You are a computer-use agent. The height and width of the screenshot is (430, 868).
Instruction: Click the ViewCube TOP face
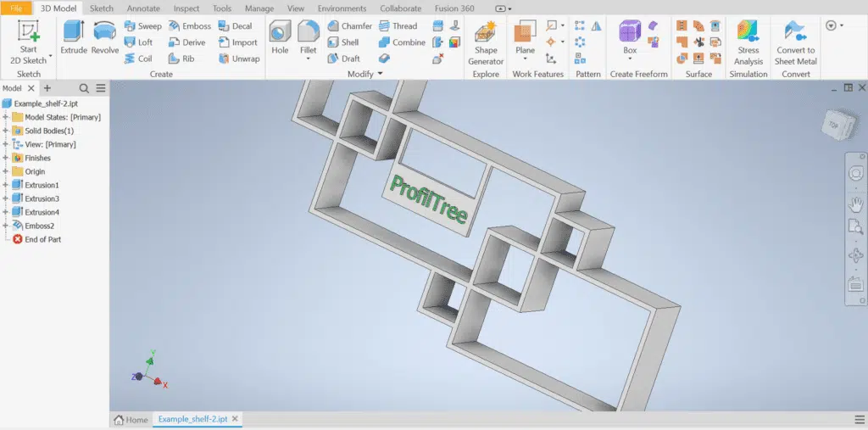click(835, 124)
